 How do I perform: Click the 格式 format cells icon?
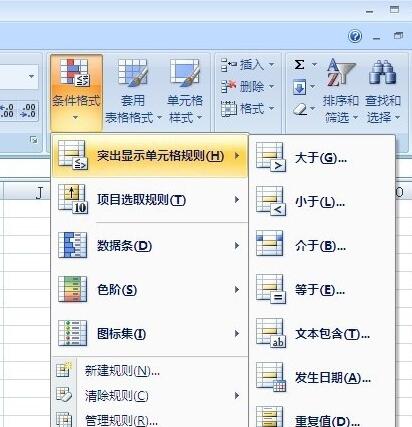click(x=229, y=109)
